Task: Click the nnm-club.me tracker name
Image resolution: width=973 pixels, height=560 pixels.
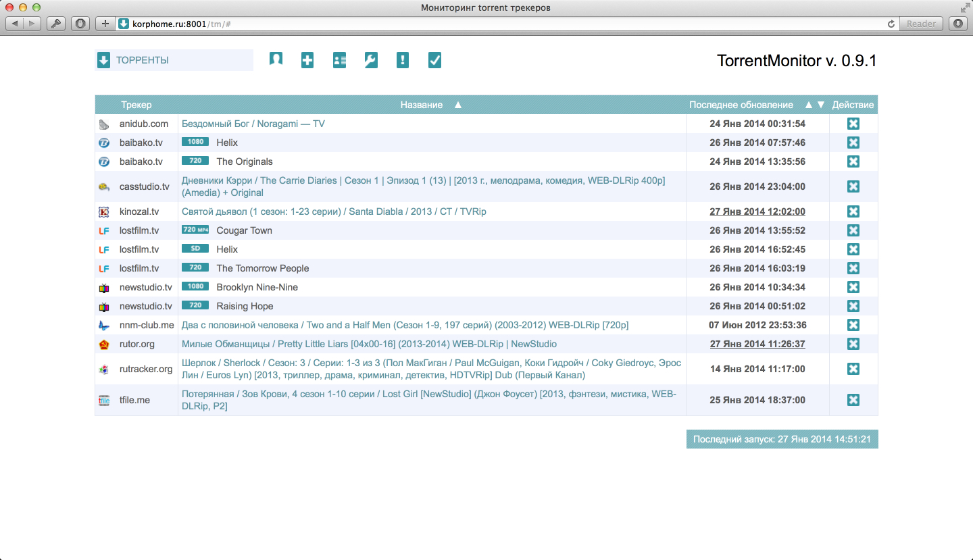Action: click(x=147, y=325)
